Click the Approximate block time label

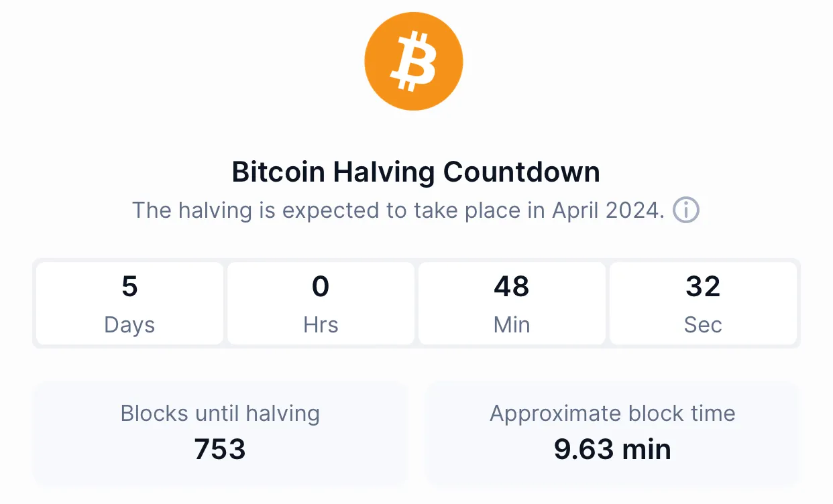[x=612, y=414]
